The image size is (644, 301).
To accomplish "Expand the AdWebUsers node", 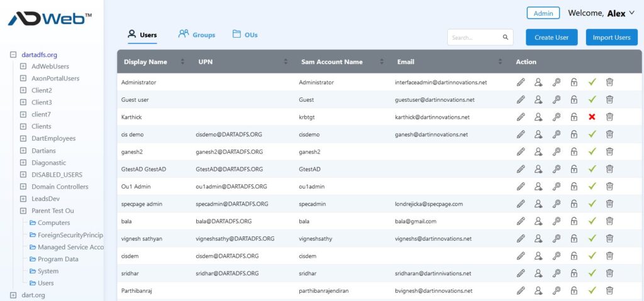I will coord(23,67).
